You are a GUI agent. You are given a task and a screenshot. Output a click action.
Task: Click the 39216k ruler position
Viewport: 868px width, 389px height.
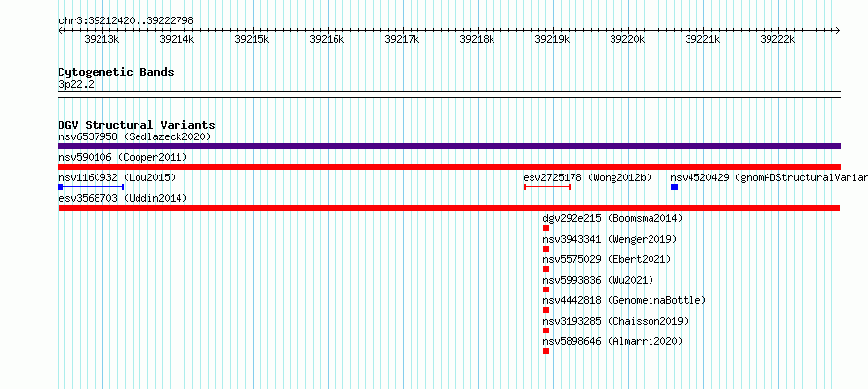click(327, 39)
